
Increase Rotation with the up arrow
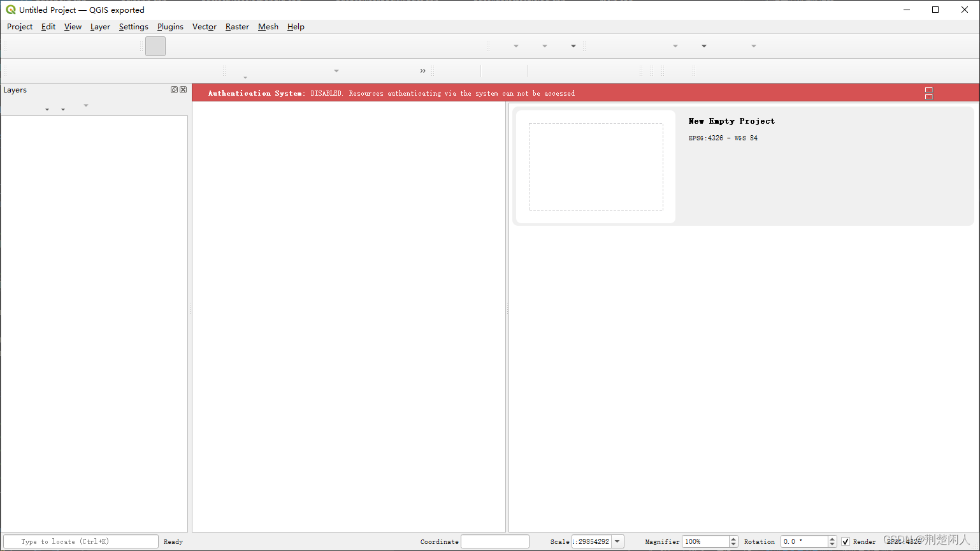click(832, 539)
